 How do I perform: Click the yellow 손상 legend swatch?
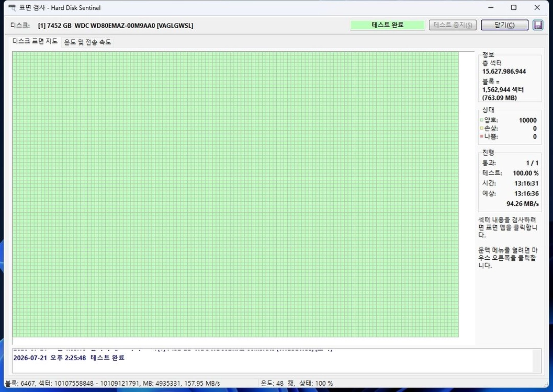[481, 129]
